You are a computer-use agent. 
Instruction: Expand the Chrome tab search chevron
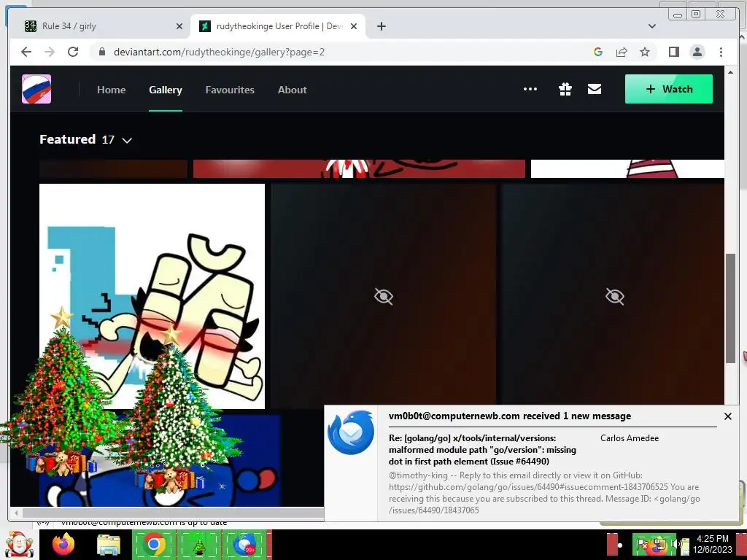(652, 26)
